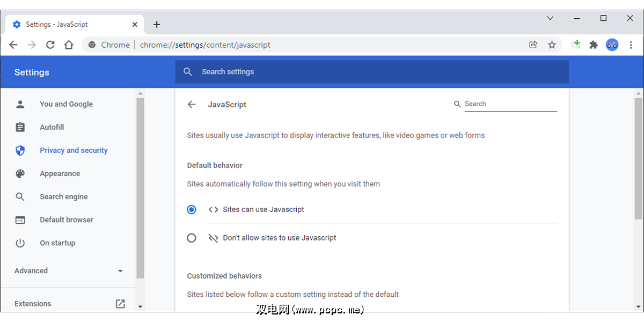Go back using the JavaScript page arrow
Image resolution: width=644 pixels, height=322 pixels.
[x=192, y=104]
